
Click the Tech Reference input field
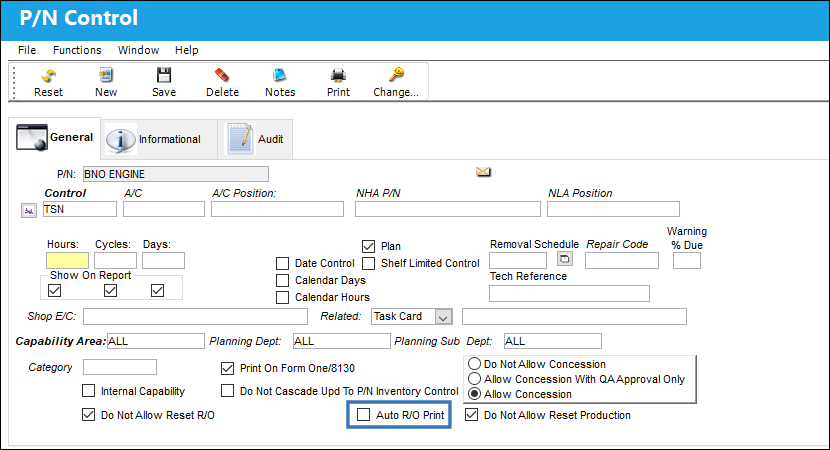[x=570, y=293]
